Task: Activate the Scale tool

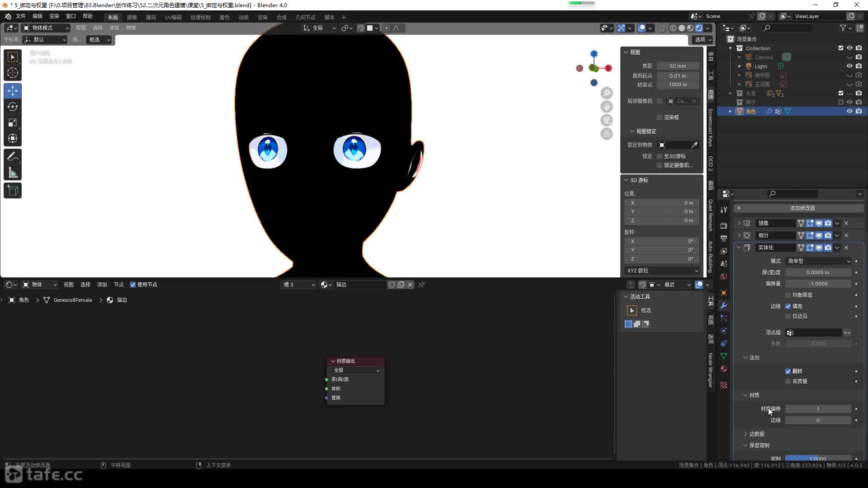Action: click(13, 122)
